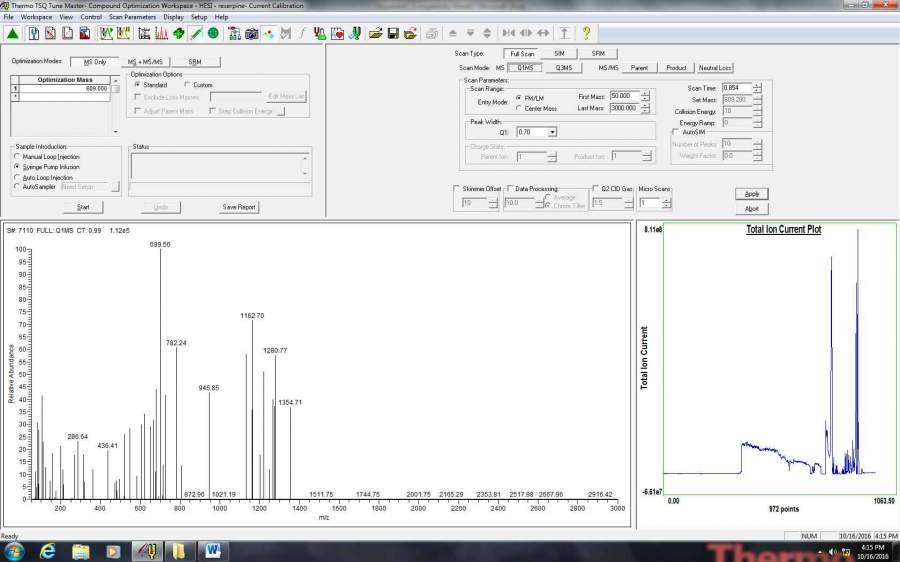
Task: Enable the Skimmer Offset checkbox
Action: (457, 188)
